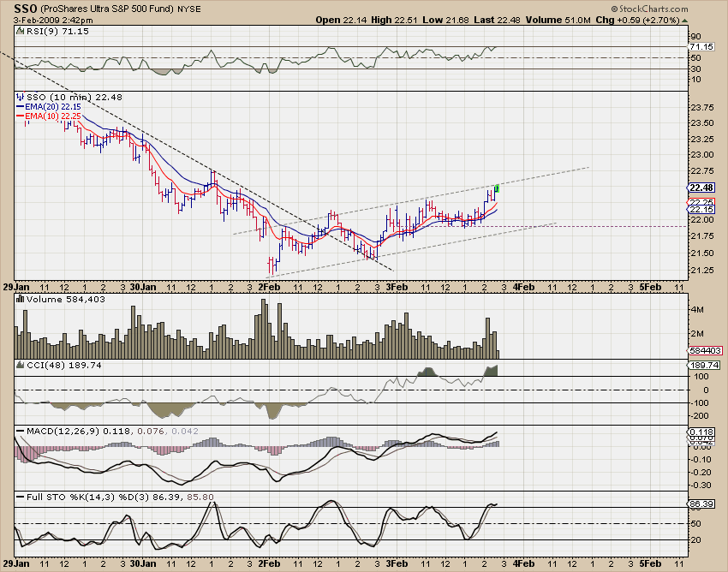Click the 22.48 last price tag

pos(701,188)
